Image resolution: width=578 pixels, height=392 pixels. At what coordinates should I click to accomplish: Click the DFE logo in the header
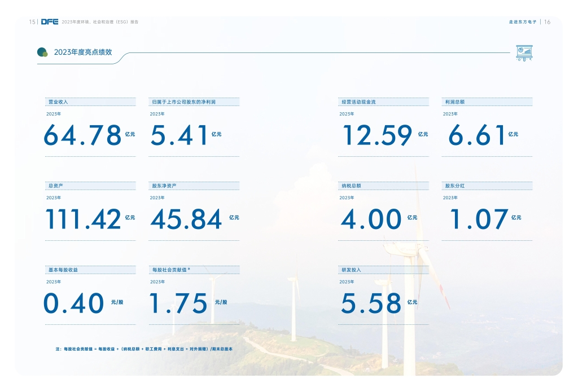click(x=50, y=22)
